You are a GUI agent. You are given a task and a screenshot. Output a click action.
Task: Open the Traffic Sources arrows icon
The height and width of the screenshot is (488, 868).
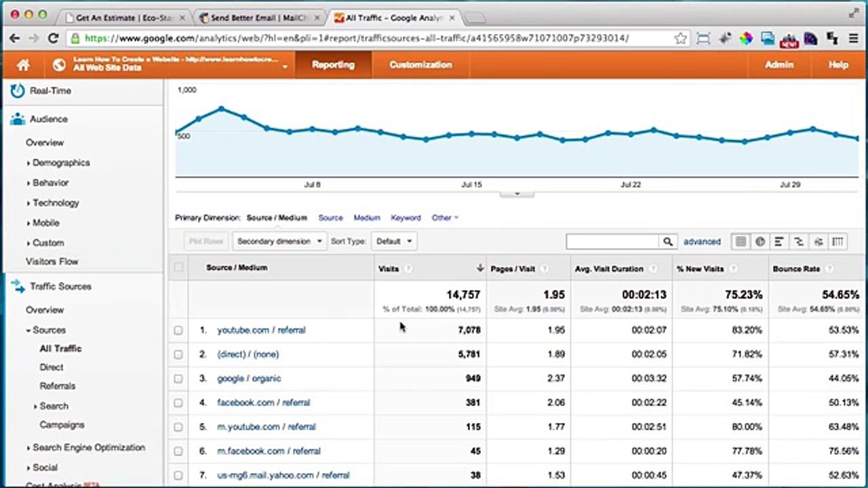[x=17, y=287]
